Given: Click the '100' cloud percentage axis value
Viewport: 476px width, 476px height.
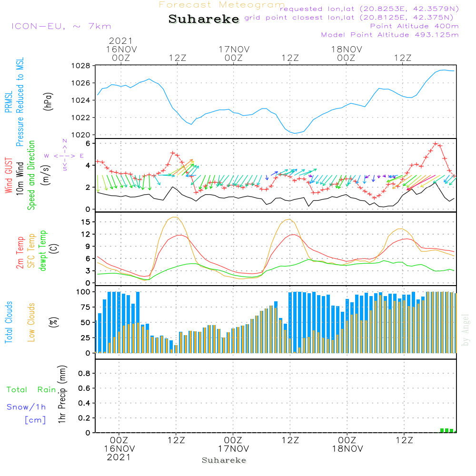Looking at the screenshot, I should 83,292.
